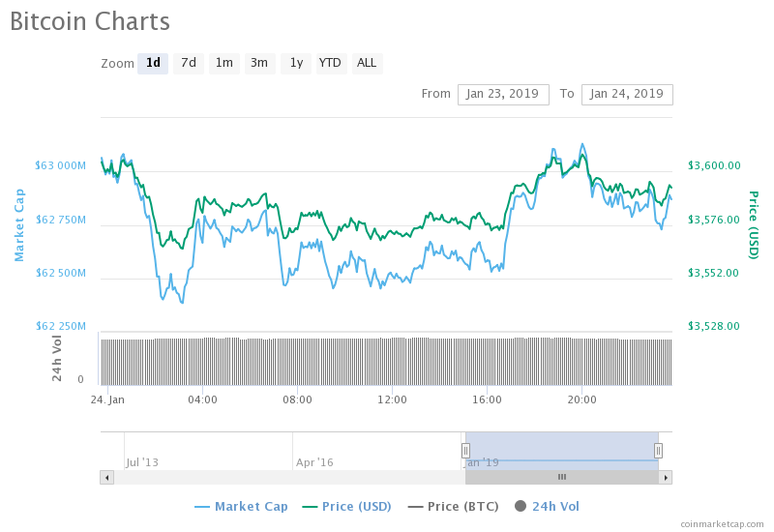Click the Jul '13 navigator timeline label
Viewport: 774px width, 532px height.
pyautogui.click(x=142, y=462)
